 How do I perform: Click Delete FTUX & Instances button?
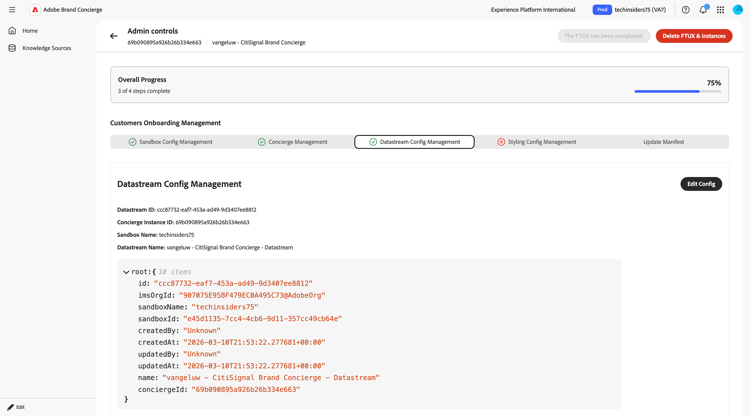click(694, 36)
